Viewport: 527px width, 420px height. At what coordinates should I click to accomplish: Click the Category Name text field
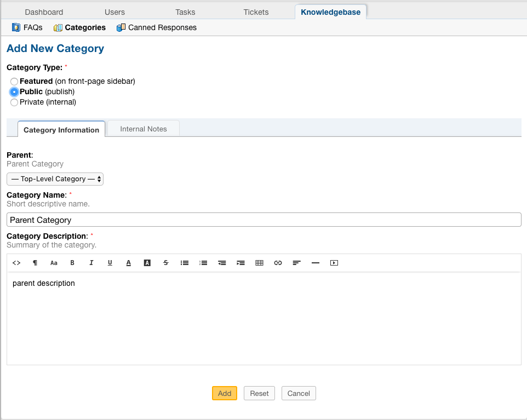tap(263, 220)
